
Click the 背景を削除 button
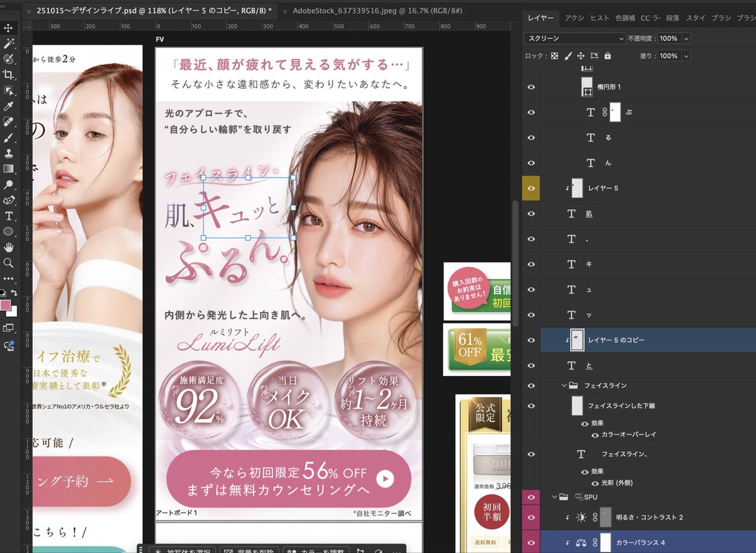click(x=248, y=549)
